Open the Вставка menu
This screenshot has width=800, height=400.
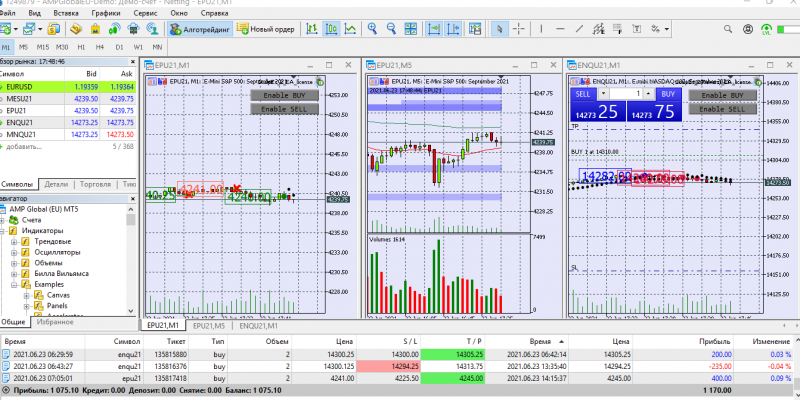point(66,13)
